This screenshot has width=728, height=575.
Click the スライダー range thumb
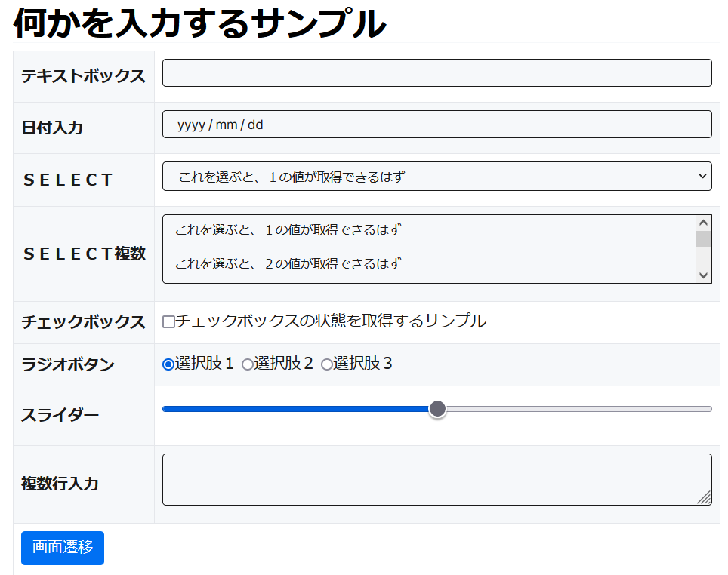(x=437, y=409)
